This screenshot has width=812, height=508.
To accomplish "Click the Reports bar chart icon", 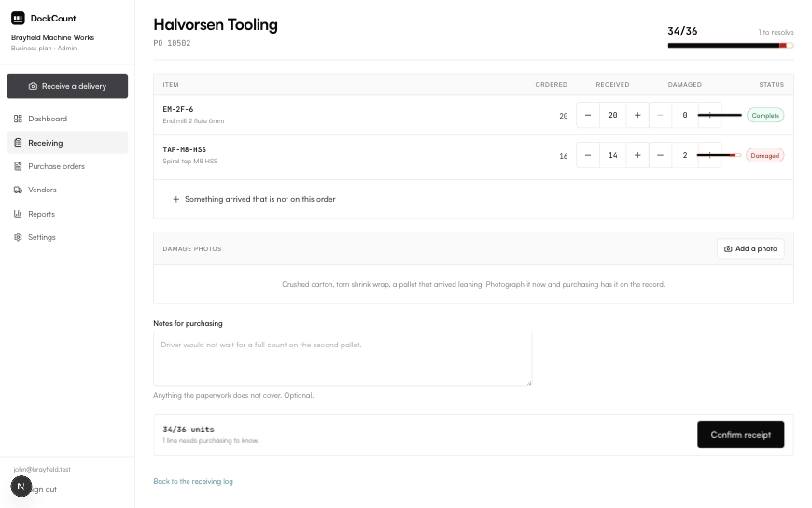I will coord(18,214).
